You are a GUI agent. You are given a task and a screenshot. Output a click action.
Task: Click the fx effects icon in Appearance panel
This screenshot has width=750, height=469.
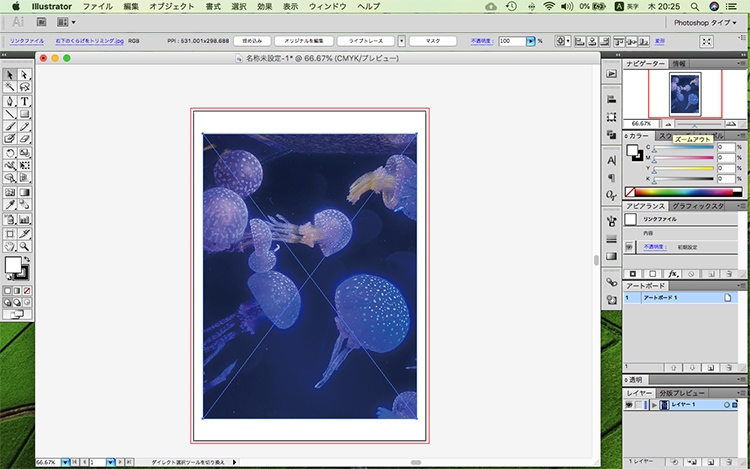pos(671,273)
